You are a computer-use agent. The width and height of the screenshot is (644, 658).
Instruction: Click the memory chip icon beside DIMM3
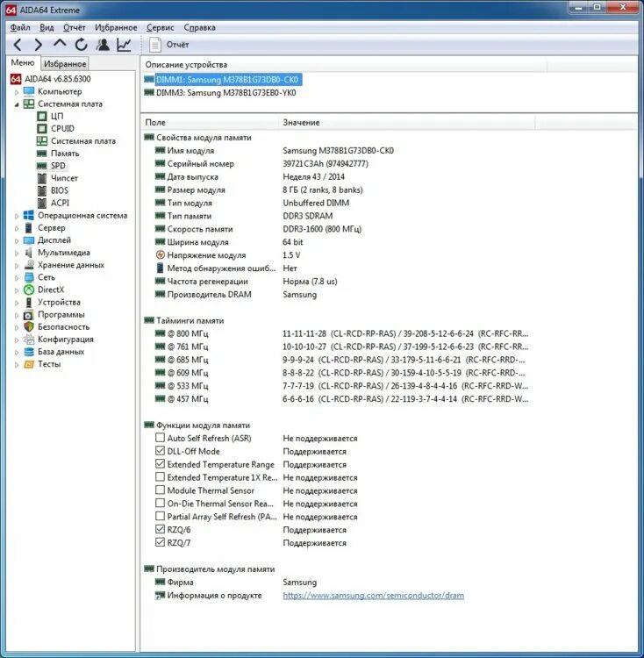(149, 92)
